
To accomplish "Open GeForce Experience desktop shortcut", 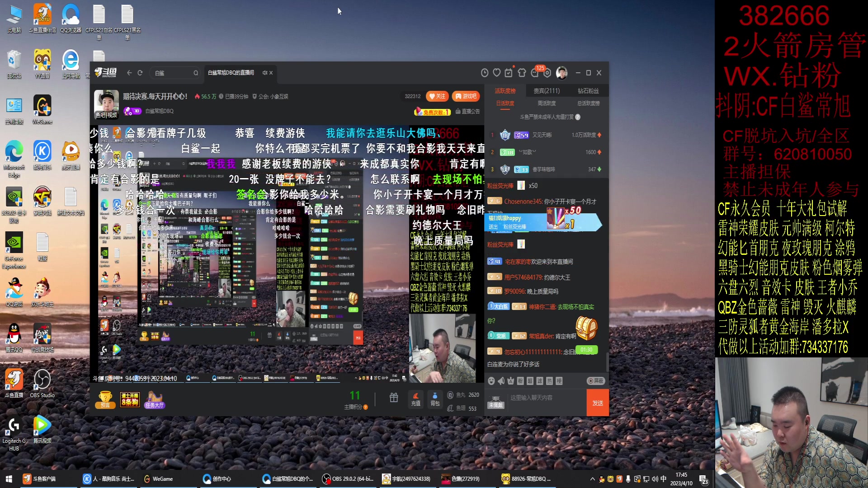I will [14, 250].
